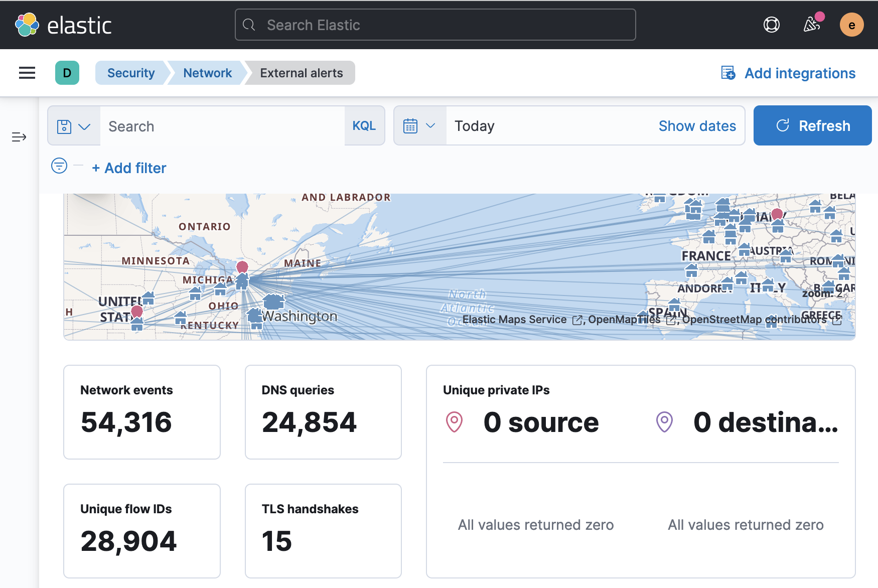Select the External alerts breadcrumb
Image resolution: width=878 pixels, height=588 pixels.
coord(301,73)
